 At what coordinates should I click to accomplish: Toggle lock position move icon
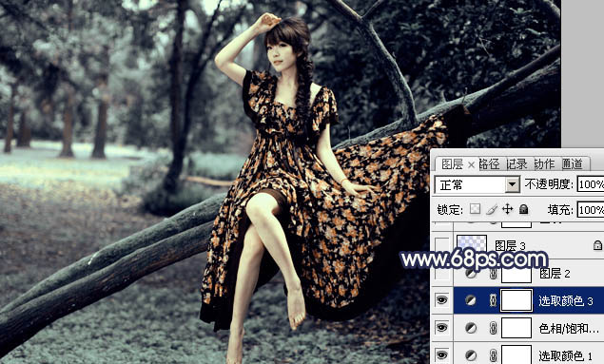508,209
